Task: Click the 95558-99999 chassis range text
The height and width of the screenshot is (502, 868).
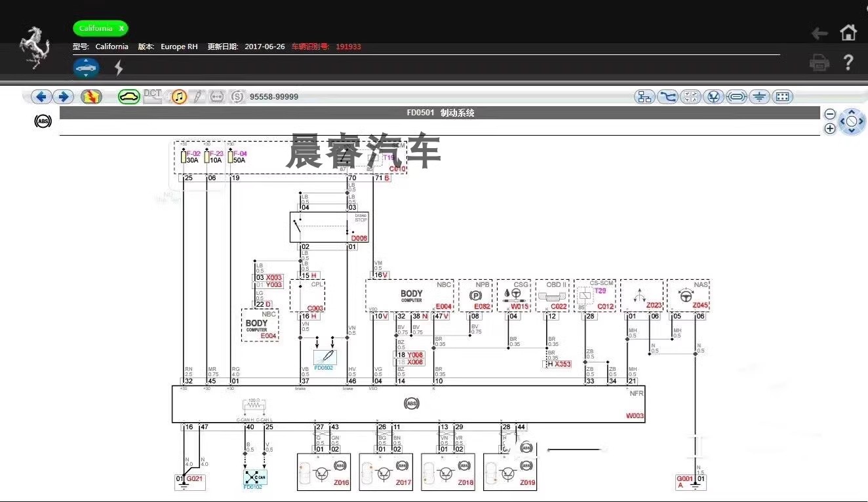Action: click(x=274, y=97)
